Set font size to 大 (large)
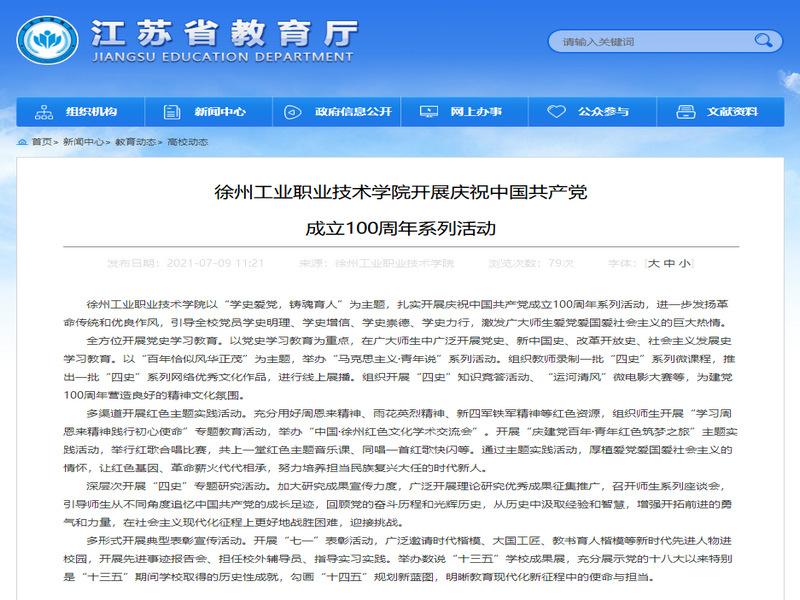This screenshot has height=600, width=800. 654,264
